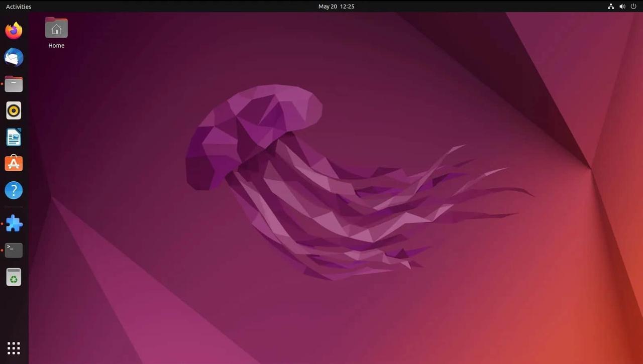The width and height of the screenshot is (643, 364).
Task: Open Thunderbird Mail in the dock
Action: coord(14,57)
